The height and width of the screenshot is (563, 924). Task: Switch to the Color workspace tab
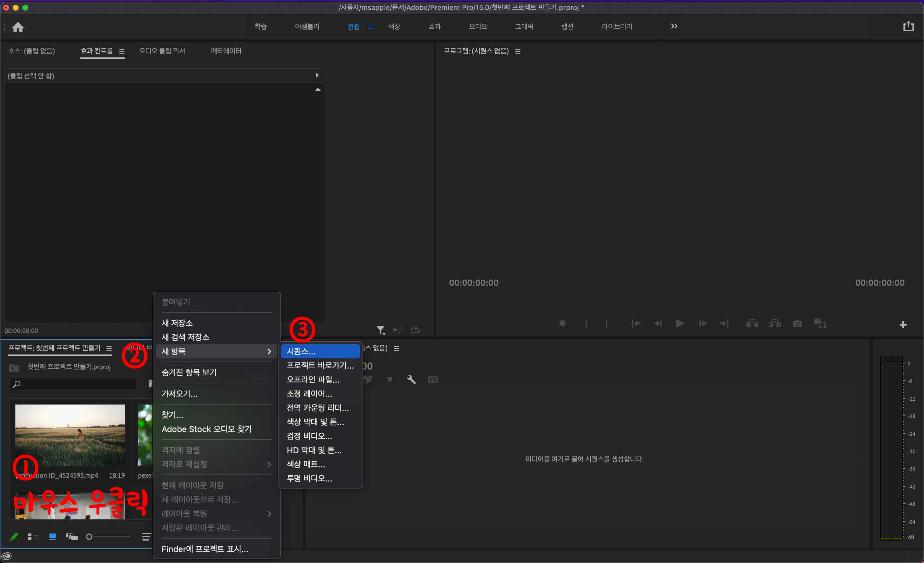point(394,27)
